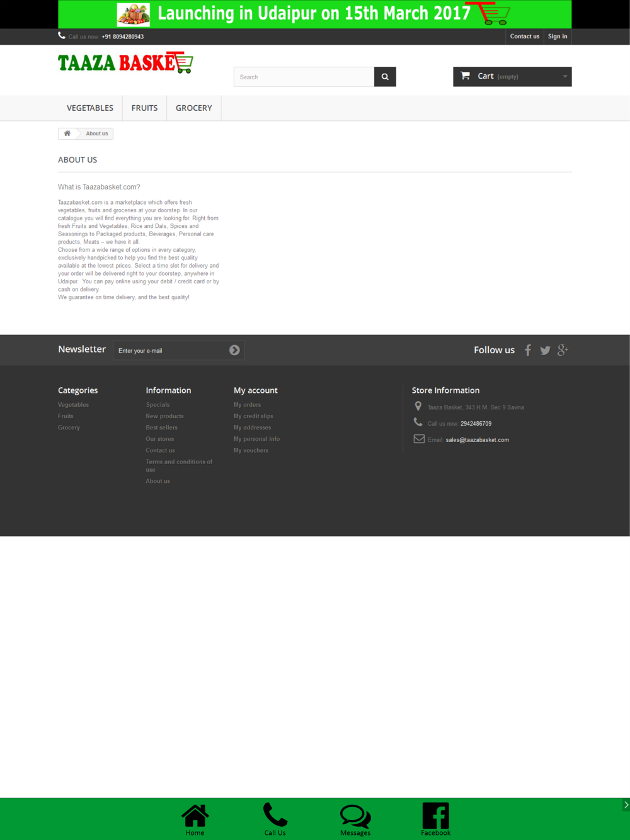Click the launch banner in Udaipur
630x840 pixels.
coord(315,14)
